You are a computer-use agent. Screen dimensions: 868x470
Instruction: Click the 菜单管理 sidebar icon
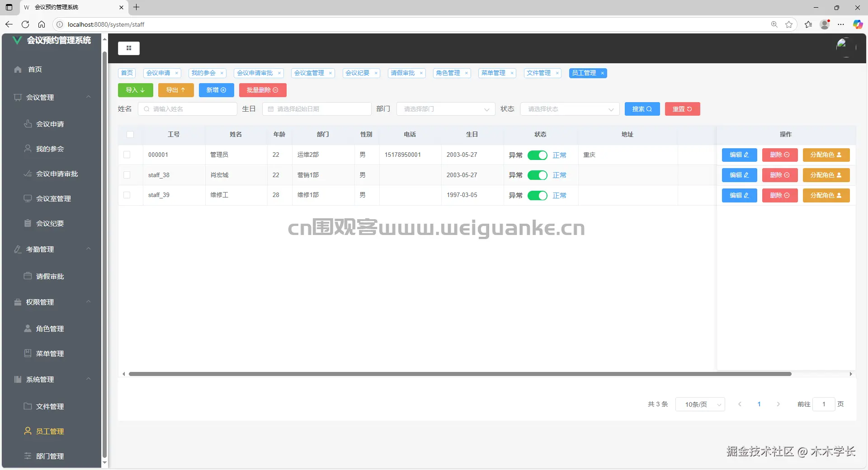(28, 353)
